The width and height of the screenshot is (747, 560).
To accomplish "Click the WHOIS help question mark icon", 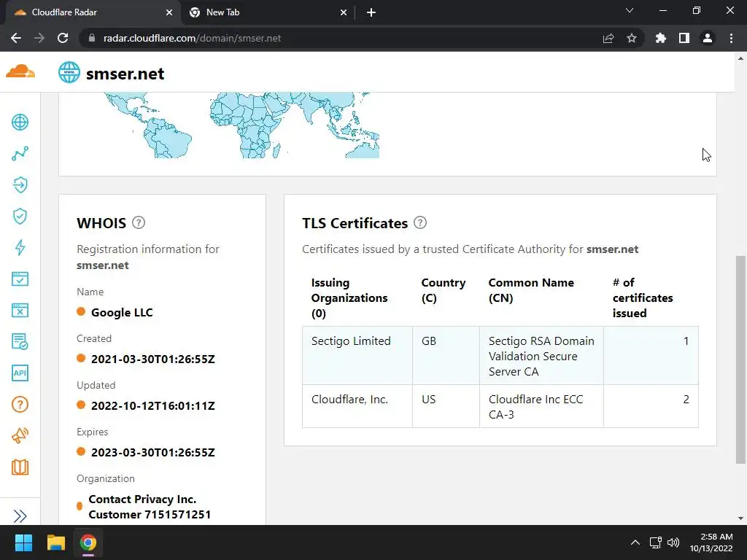I will (139, 222).
